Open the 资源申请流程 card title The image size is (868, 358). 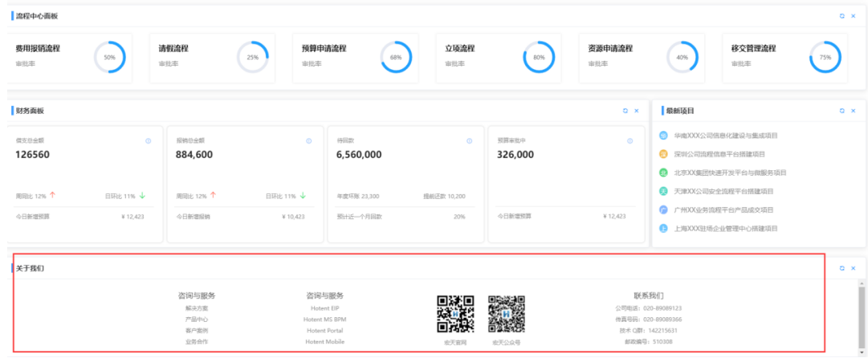[610, 49]
